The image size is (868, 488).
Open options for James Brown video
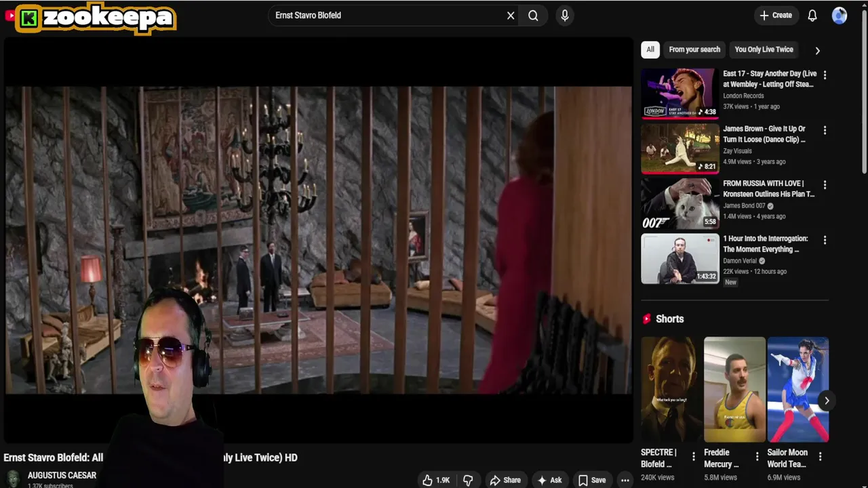(825, 129)
